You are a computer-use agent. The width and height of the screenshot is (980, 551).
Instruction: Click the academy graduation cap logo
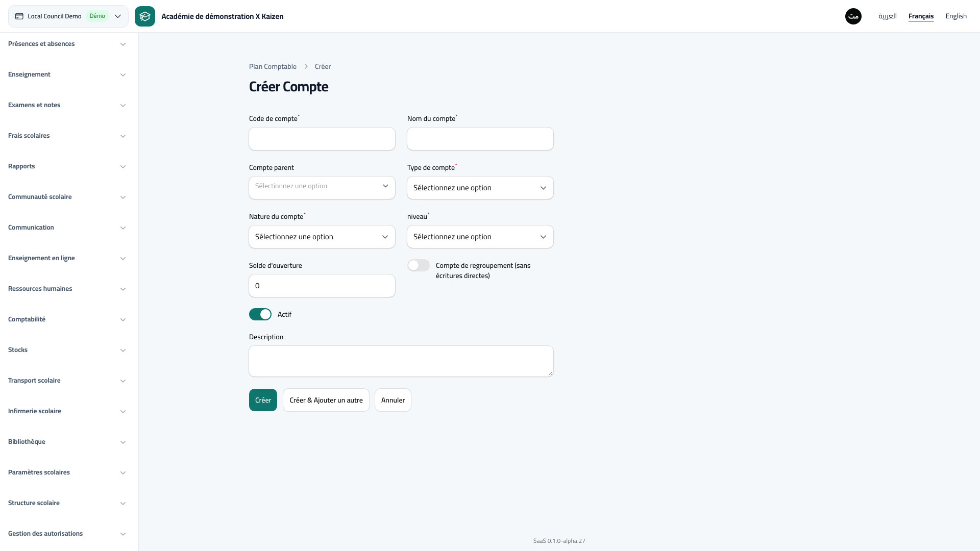coord(145,16)
